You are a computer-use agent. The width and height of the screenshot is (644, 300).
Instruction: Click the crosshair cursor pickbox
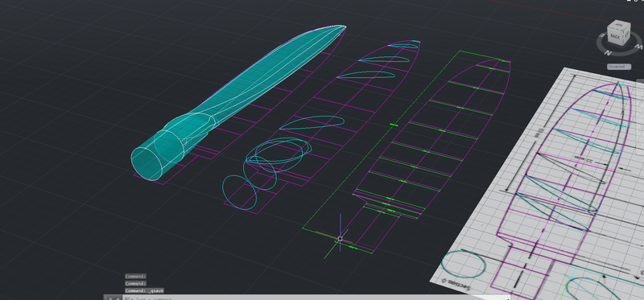coord(340,238)
